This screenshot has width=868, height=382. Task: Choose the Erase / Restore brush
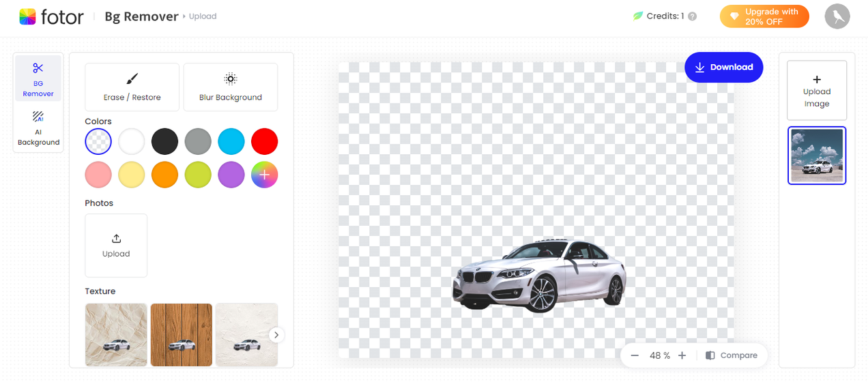coord(132,87)
